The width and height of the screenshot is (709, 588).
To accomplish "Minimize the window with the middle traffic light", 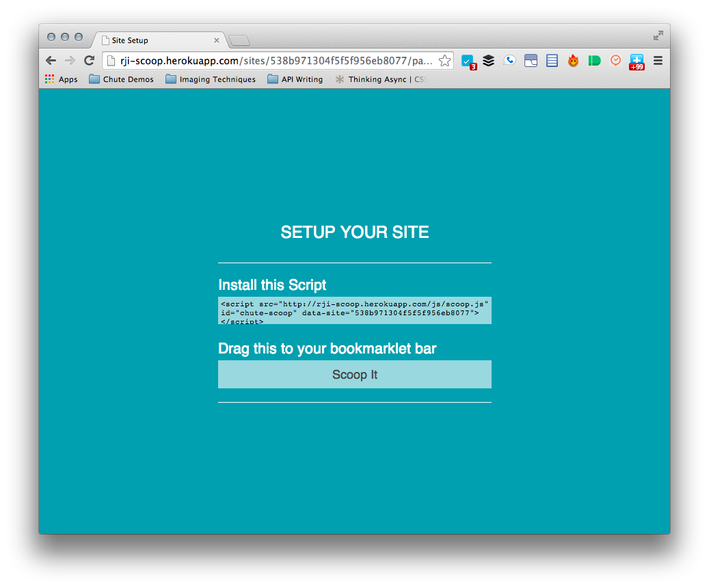I will pyautogui.click(x=65, y=37).
